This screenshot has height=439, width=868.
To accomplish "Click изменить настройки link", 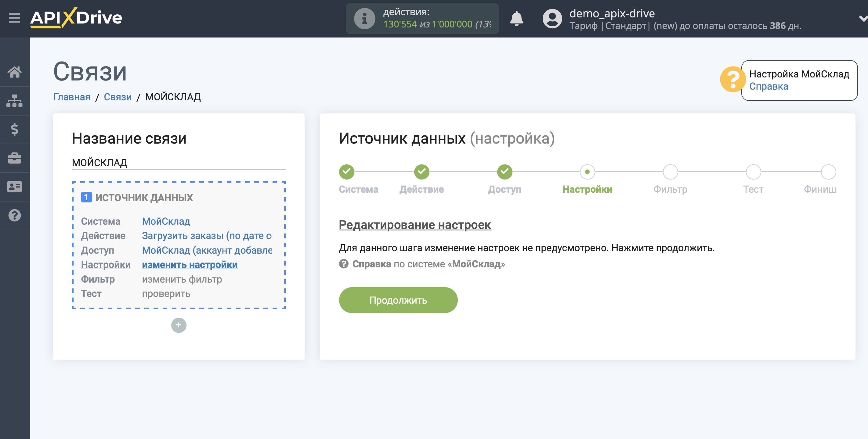I will point(190,265).
